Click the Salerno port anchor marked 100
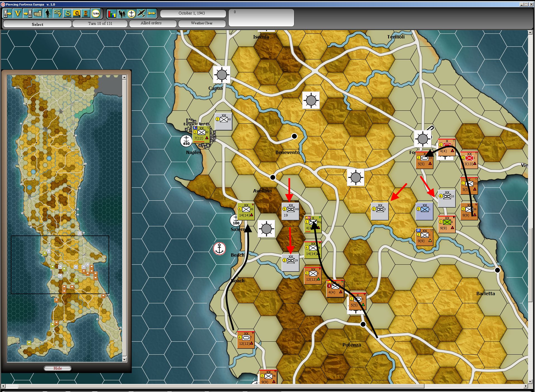535x392 pixels. pyautogui.click(x=236, y=220)
